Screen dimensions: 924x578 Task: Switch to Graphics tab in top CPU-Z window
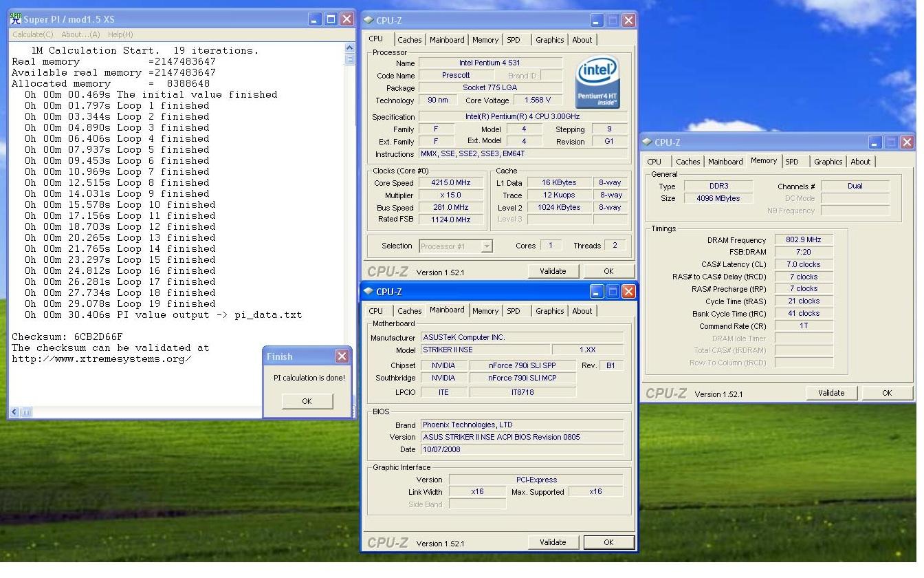(550, 40)
